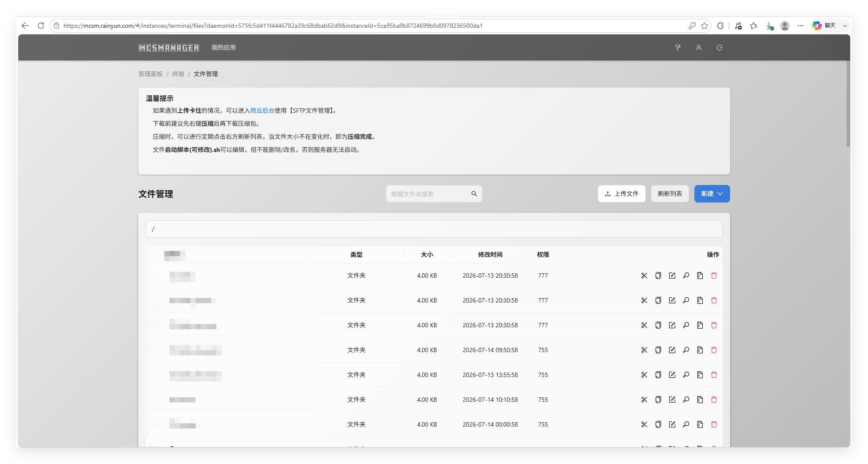Screen dimensions: 868x464
Task: Bookmark this page with the star icon
Action: pos(704,26)
